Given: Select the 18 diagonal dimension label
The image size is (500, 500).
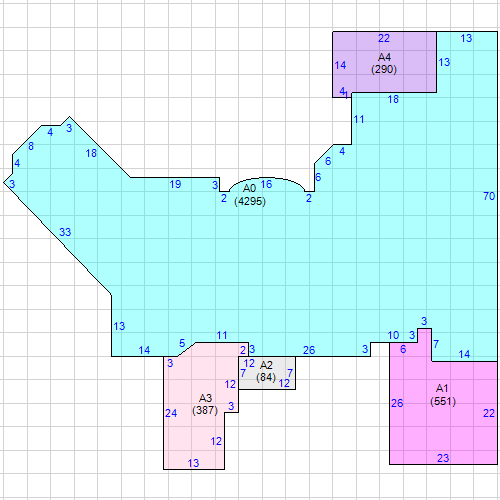Looking at the screenshot, I should [91, 153].
